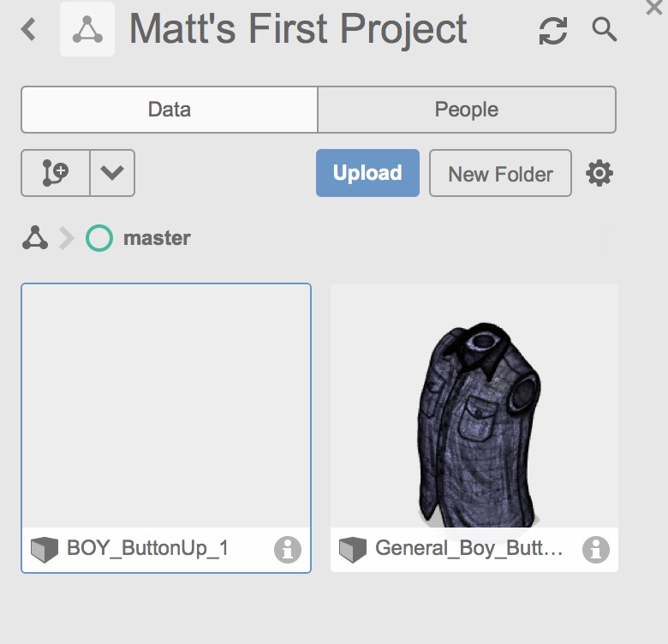Switch to the People tab
This screenshot has width=668, height=644.
467,110
